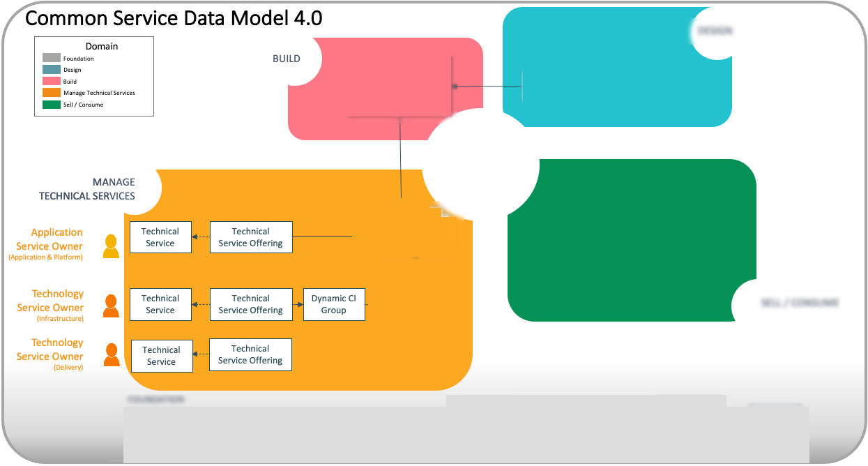Select the green Sell / Consume legend swatch
This screenshot has width=868, height=466.
52,105
